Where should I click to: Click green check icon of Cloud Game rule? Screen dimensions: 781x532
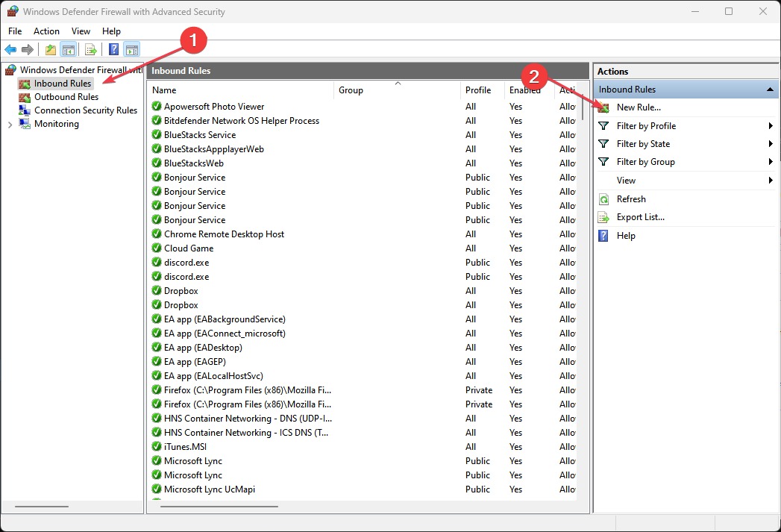tap(157, 248)
